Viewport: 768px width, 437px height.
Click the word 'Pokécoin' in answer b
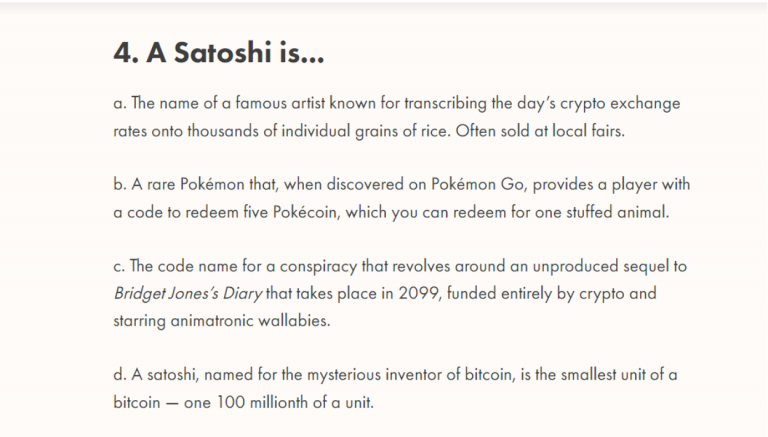pyautogui.click(x=306, y=212)
